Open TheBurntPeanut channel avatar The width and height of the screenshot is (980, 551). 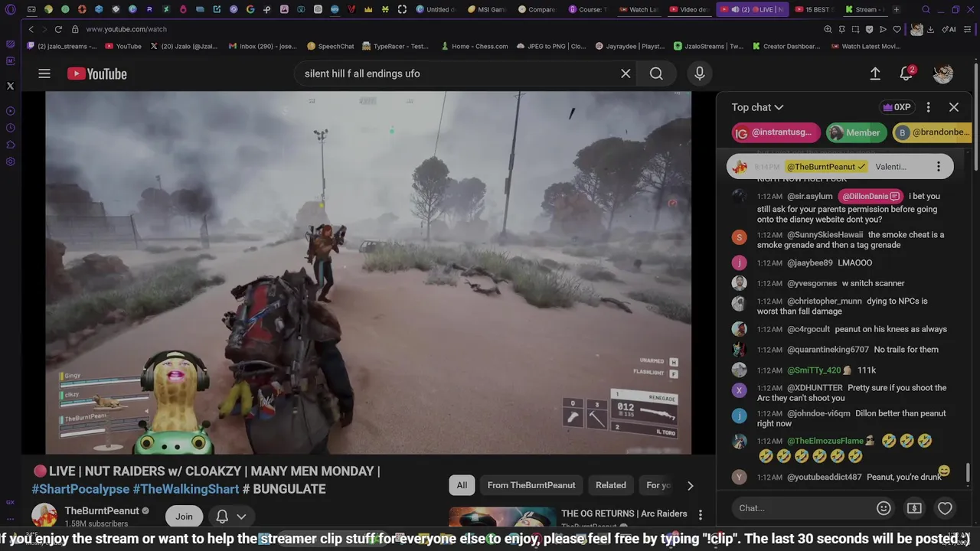(44, 516)
